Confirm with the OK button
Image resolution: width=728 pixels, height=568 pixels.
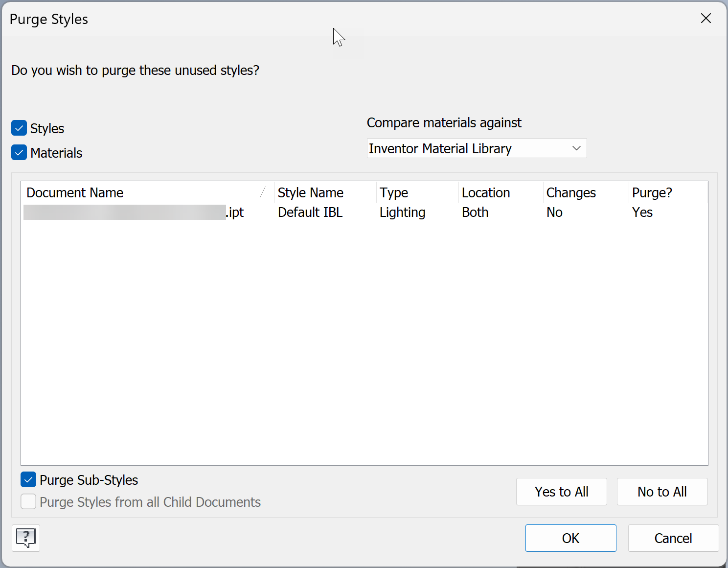tap(570, 538)
